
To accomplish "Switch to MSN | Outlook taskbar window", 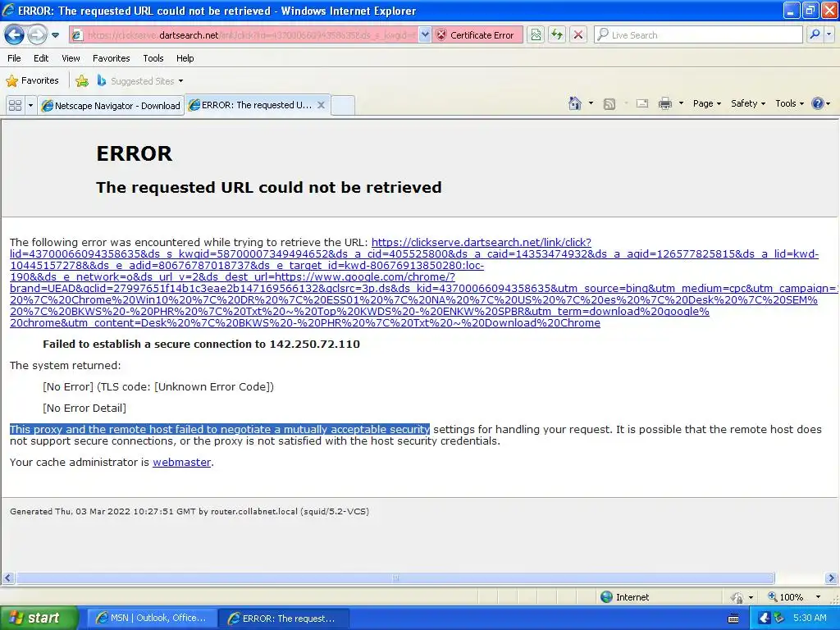I will [x=152, y=619].
